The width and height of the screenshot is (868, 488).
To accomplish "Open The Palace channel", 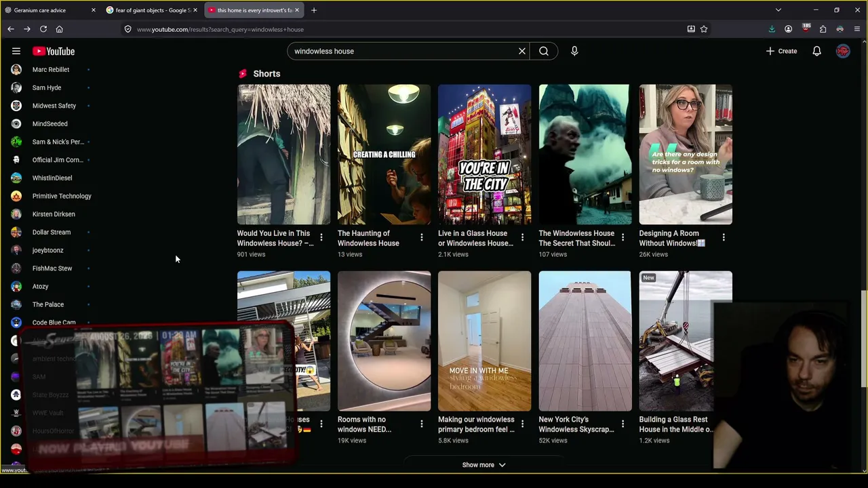I will coord(48,304).
